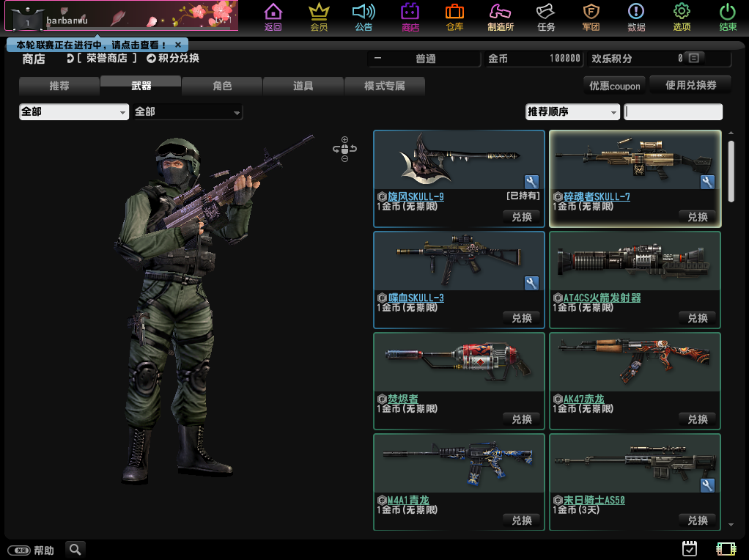This screenshot has height=560, width=749.
Task: Expand the second 全部 subcategory dropdown
Action: coord(188,112)
